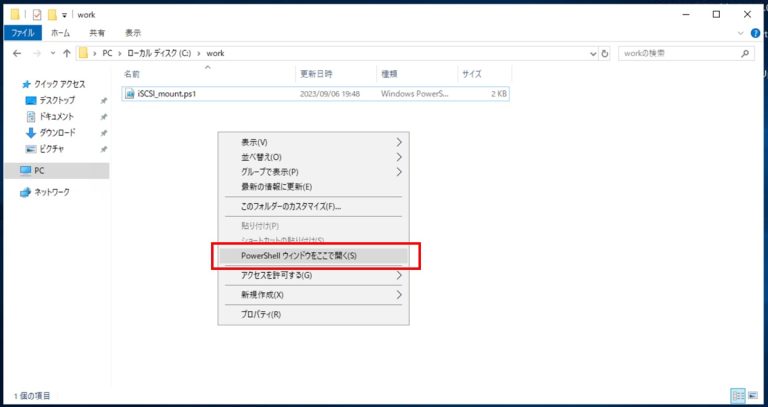Click the back navigation arrow
The image size is (768, 407).
tap(17, 53)
